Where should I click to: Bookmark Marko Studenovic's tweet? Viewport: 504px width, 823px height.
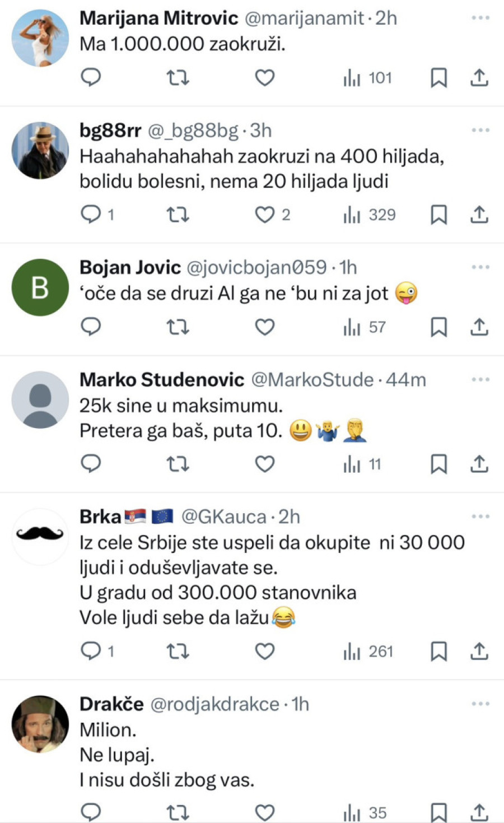[x=438, y=464]
